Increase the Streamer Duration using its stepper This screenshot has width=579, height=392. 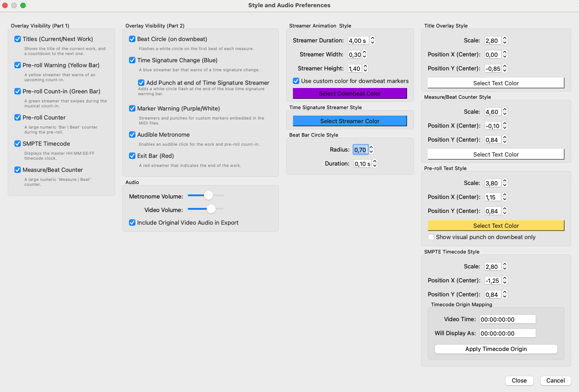(x=372, y=38)
